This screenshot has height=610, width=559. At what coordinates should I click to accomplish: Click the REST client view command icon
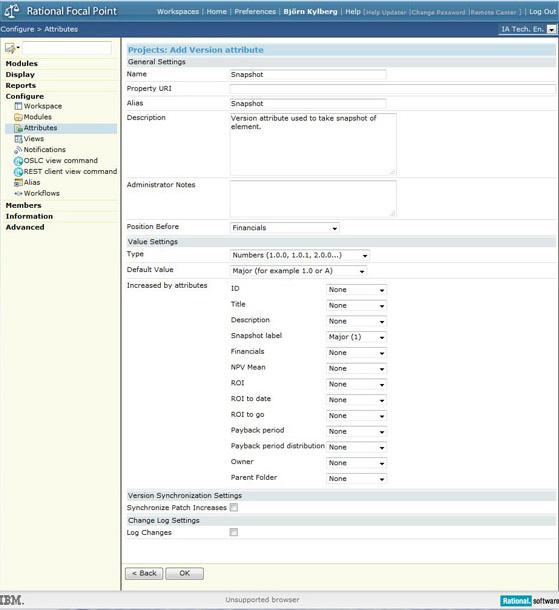point(18,172)
